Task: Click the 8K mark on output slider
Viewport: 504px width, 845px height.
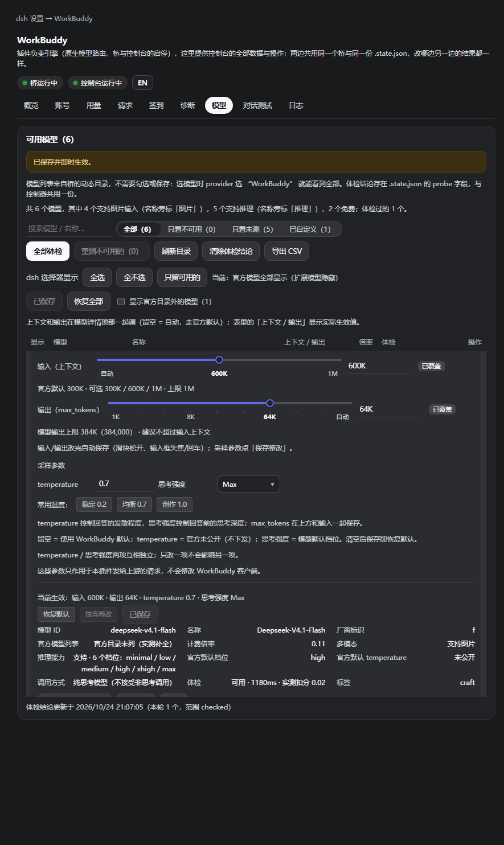Action: point(191,417)
